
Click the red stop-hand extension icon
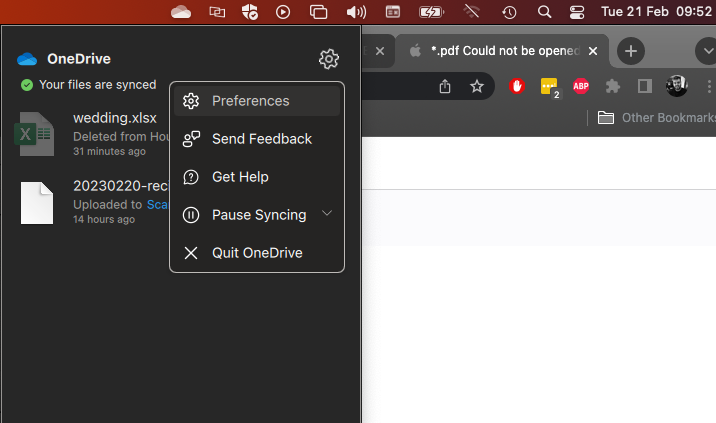point(517,86)
